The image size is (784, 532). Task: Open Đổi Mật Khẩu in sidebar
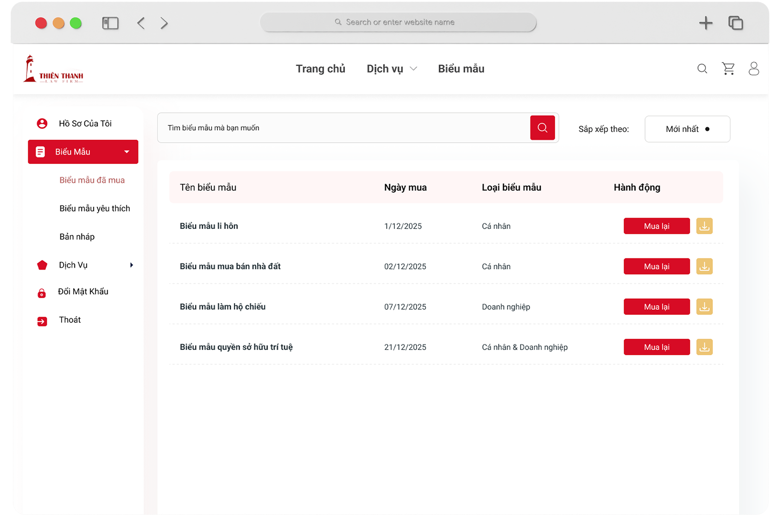pyautogui.click(x=83, y=292)
